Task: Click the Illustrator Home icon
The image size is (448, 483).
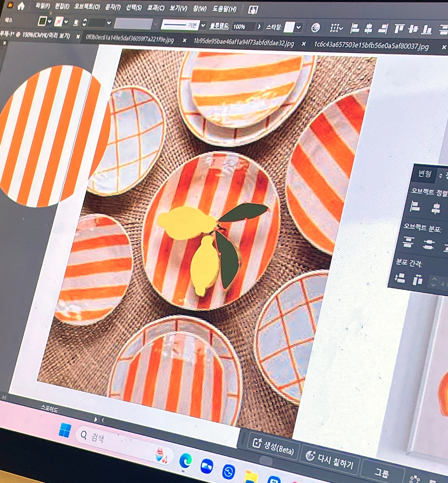Action: (x=21, y=6)
